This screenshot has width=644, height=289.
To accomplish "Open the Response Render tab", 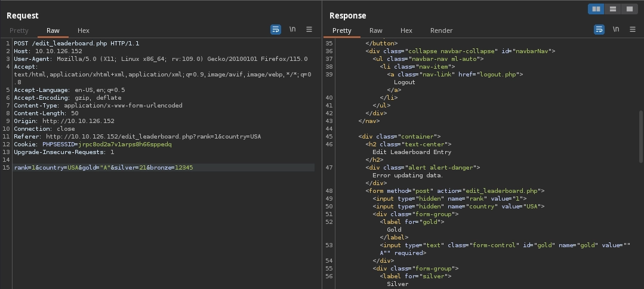I will point(441,30).
